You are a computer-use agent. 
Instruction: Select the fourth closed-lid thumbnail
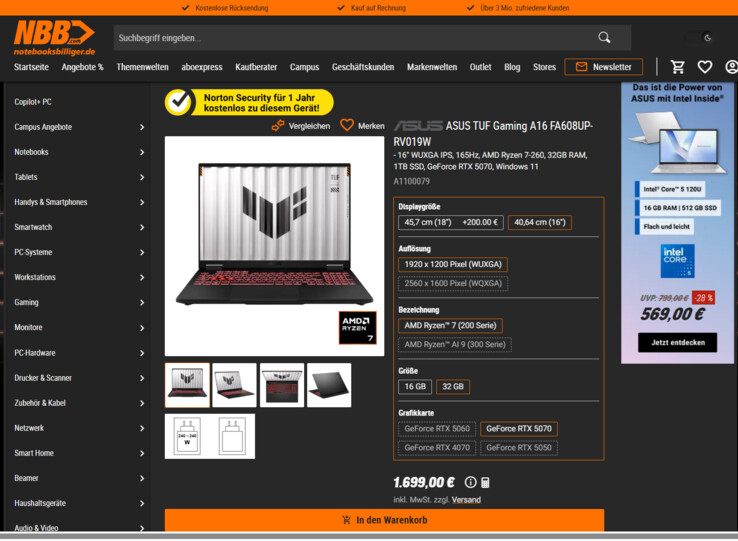click(329, 385)
